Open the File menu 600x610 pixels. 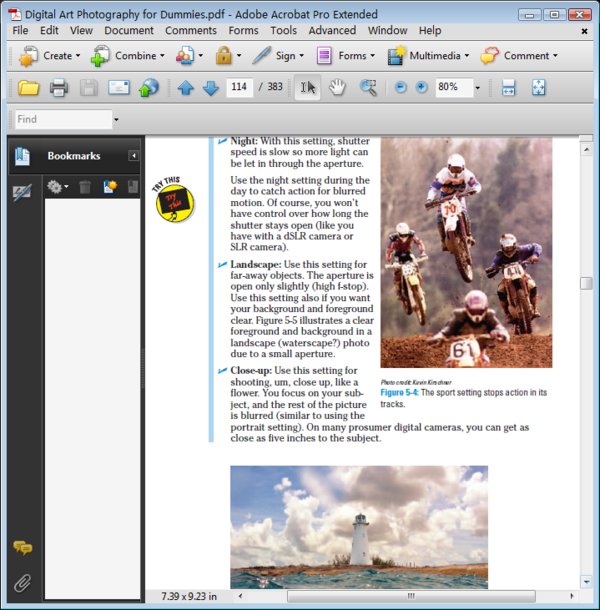click(x=20, y=30)
